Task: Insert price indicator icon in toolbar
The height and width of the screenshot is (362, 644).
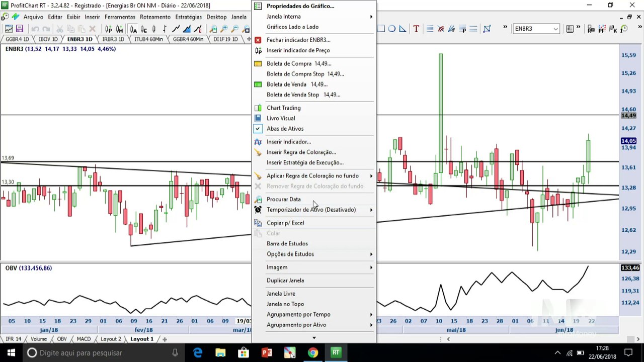Action: [108, 29]
